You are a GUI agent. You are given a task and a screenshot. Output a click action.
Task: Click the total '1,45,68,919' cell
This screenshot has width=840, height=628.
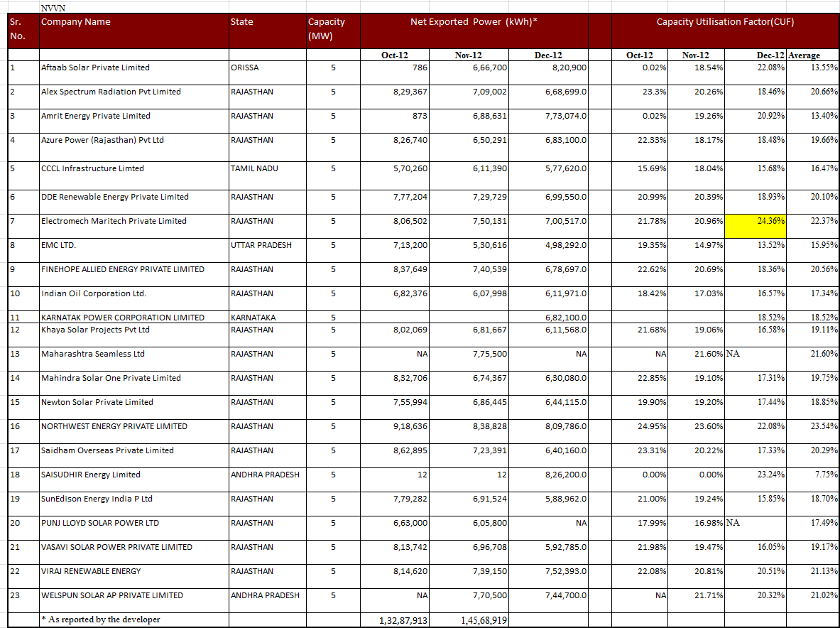click(x=469, y=620)
